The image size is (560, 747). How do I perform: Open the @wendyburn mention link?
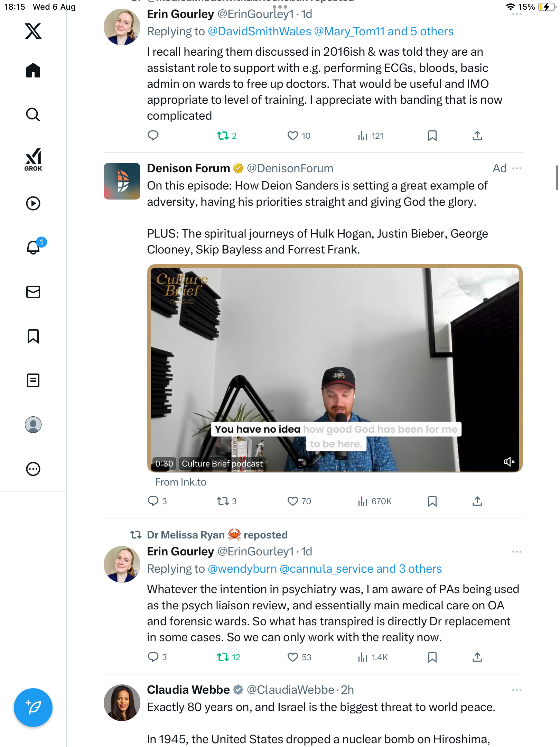(242, 569)
